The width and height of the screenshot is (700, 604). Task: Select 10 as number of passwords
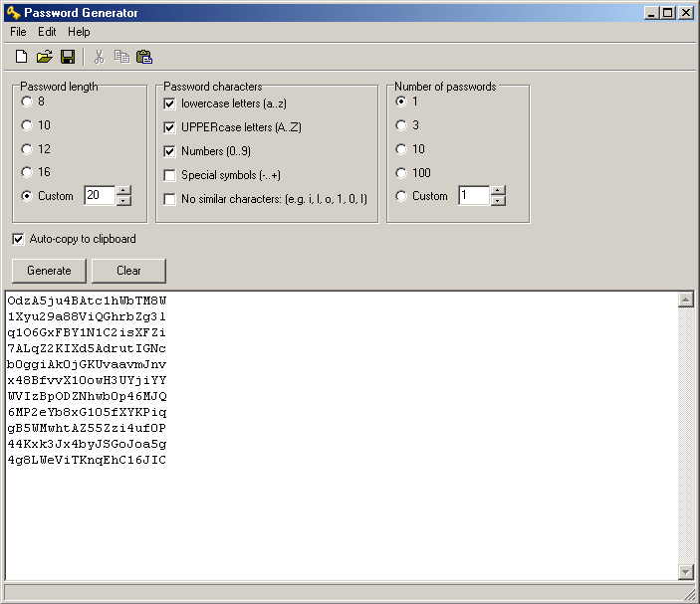(401, 149)
